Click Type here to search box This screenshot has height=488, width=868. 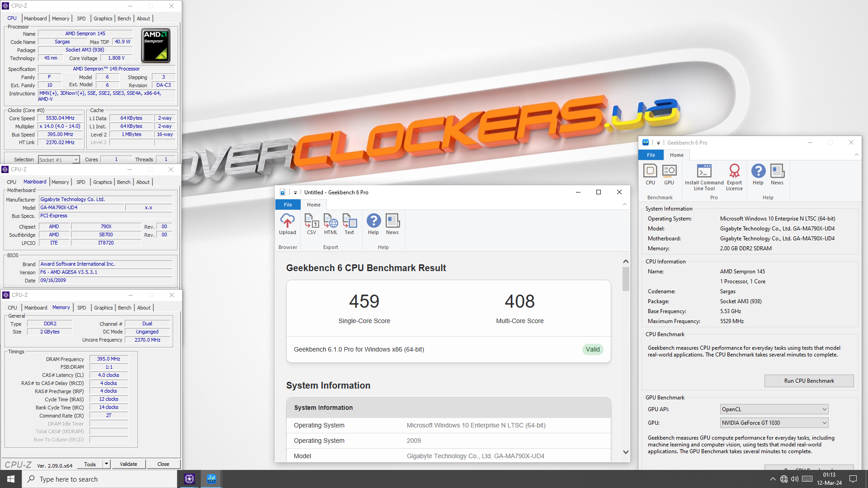pos(99,479)
